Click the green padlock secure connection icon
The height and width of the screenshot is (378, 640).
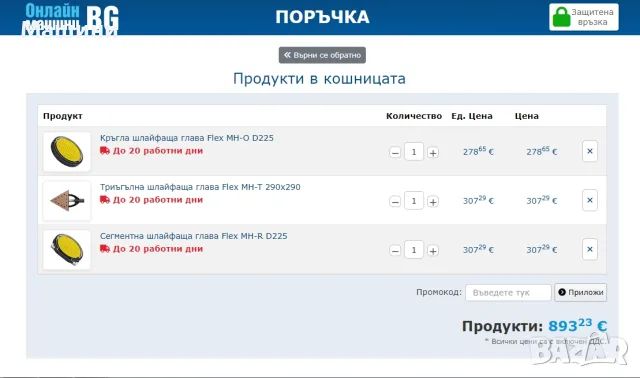click(561, 17)
